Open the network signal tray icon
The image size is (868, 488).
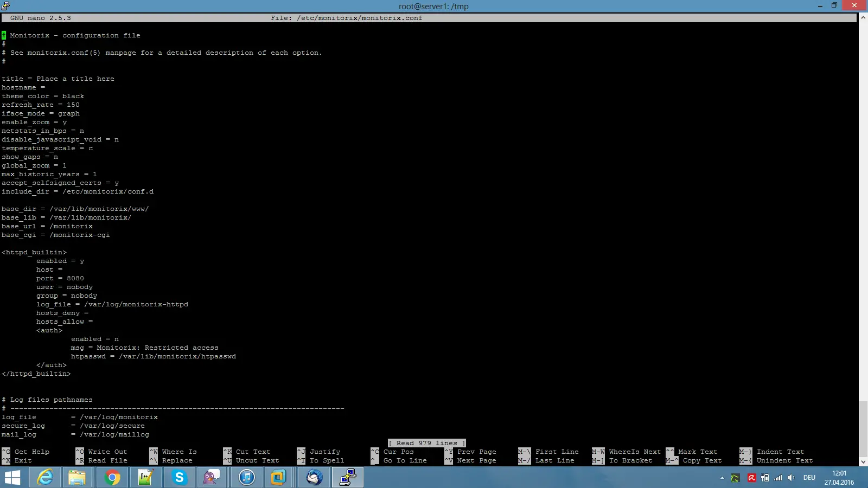pos(778,478)
